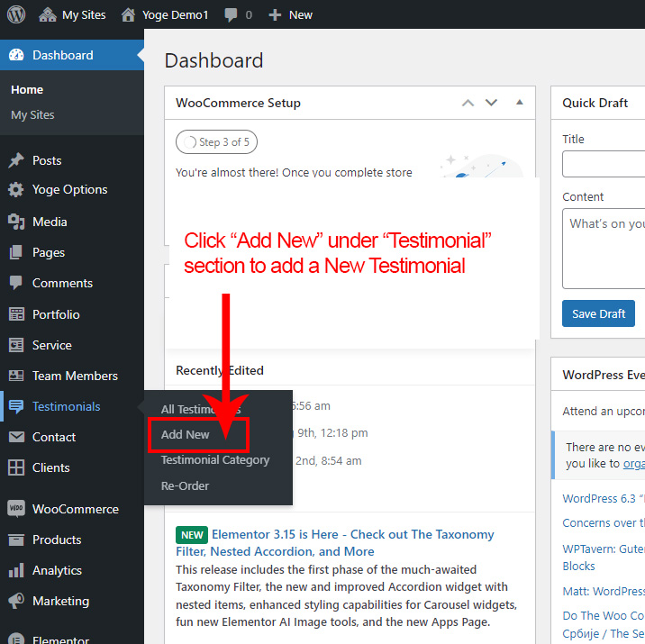Open the Analytics bar chart icon
This screenshot has height=644, width=645.
[x=16, y=570]
